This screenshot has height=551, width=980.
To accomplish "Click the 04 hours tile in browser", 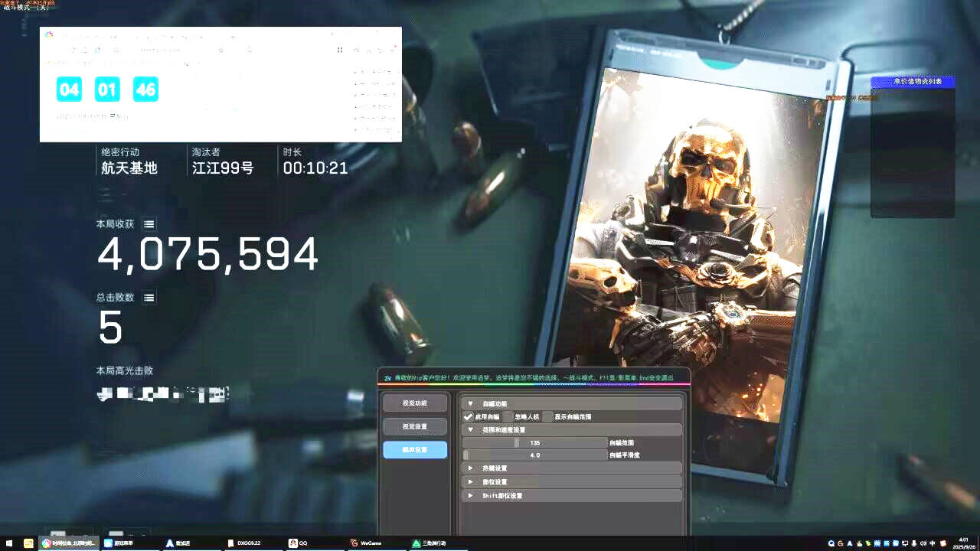I will coord(69,90).
